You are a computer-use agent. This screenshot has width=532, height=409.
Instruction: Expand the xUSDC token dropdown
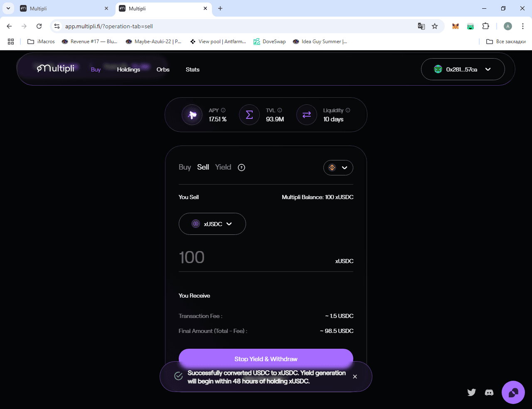pyautogui.click(x=212, y=224)
